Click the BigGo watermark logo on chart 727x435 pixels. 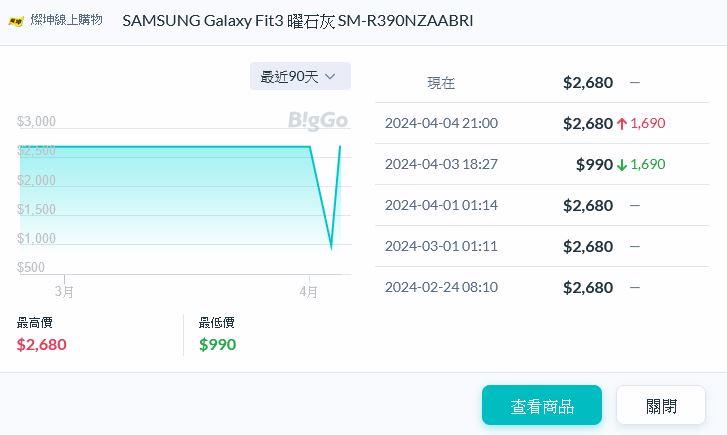318,121
